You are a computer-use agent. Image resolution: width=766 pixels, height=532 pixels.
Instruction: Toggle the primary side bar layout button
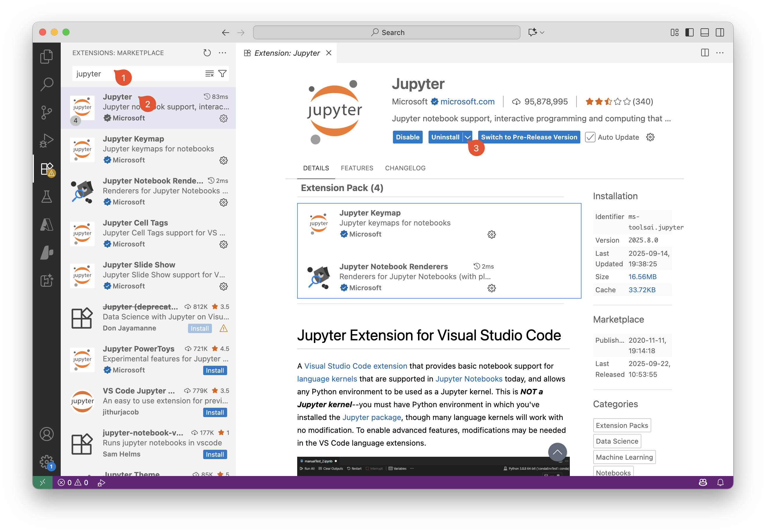pyautogui.click(x=689, y=32)
